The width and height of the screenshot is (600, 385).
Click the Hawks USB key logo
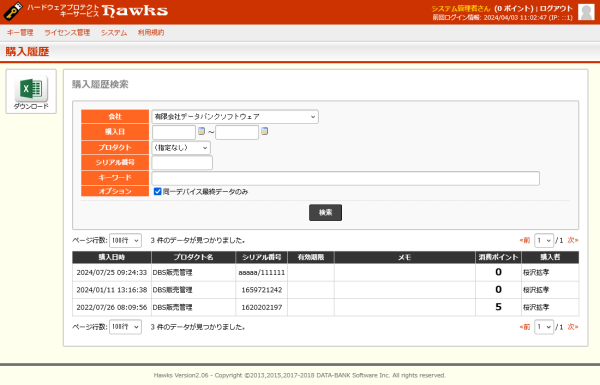[13, 11]
